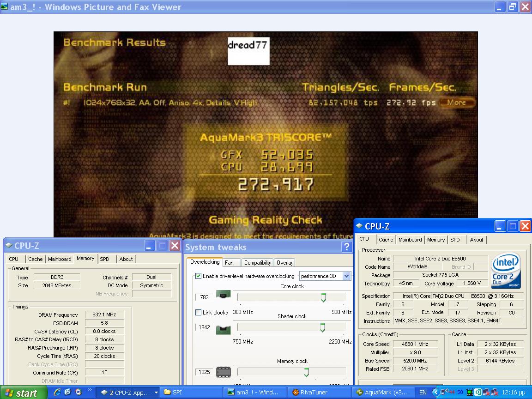Adjust the Memory clock slider handle
This screenshot has height=399, width=532.
pos(306,372)
